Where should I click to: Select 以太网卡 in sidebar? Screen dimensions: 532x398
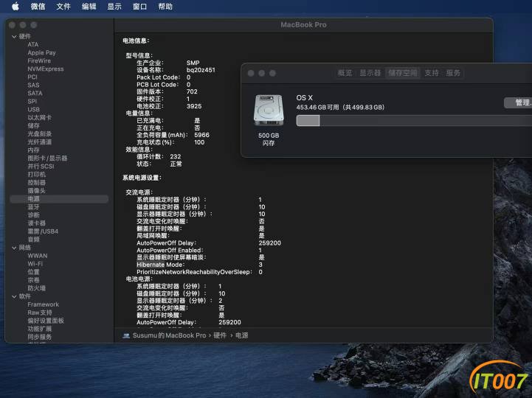click(x=39, y=118)
